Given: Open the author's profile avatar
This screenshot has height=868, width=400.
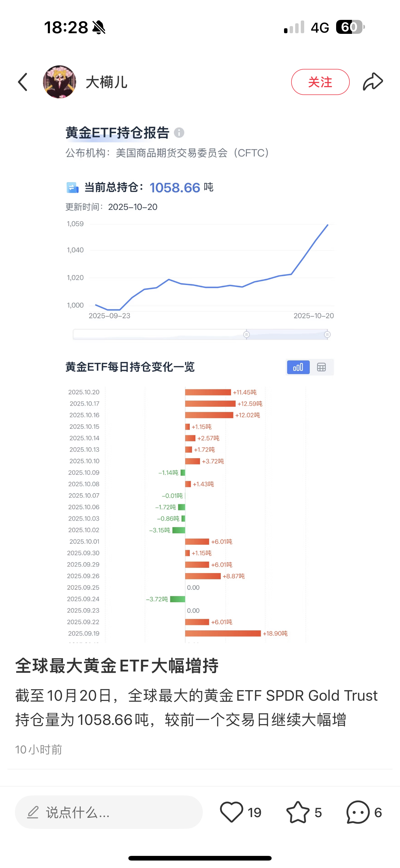Looking at the screenshot, I should [x=59, y=82].
